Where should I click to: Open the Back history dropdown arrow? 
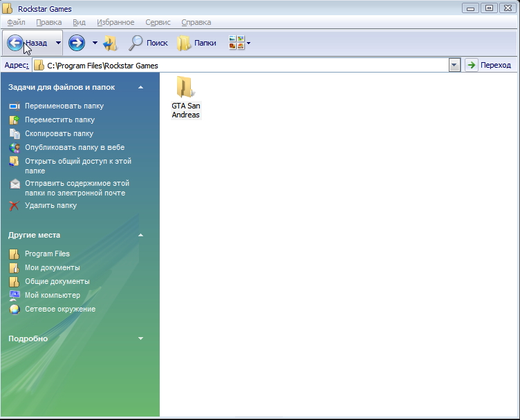click(x=58, y=43)
